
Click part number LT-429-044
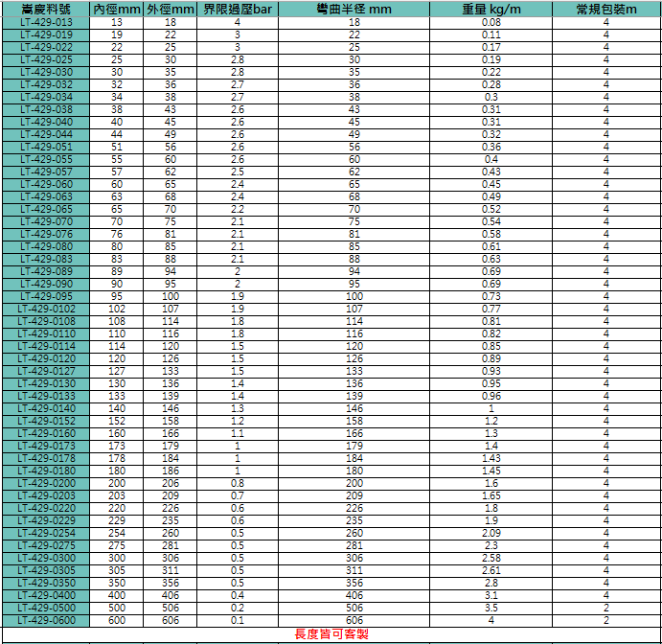tap(46, 134)
